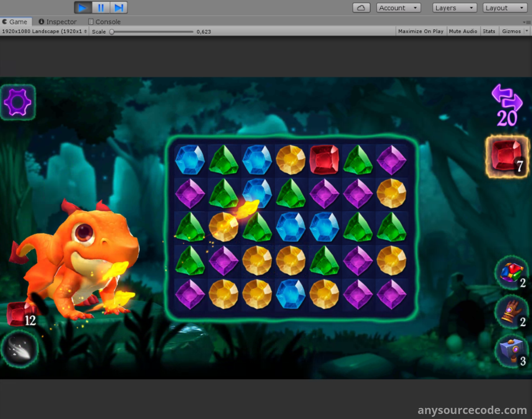Click the Step frame button

point(119,8)
